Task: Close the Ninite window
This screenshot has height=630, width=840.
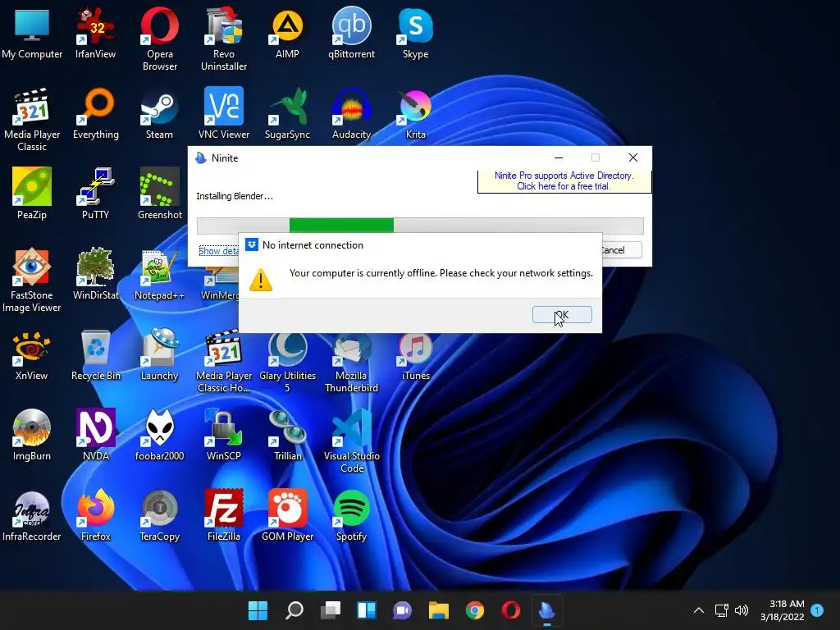Action: (633, 157)
